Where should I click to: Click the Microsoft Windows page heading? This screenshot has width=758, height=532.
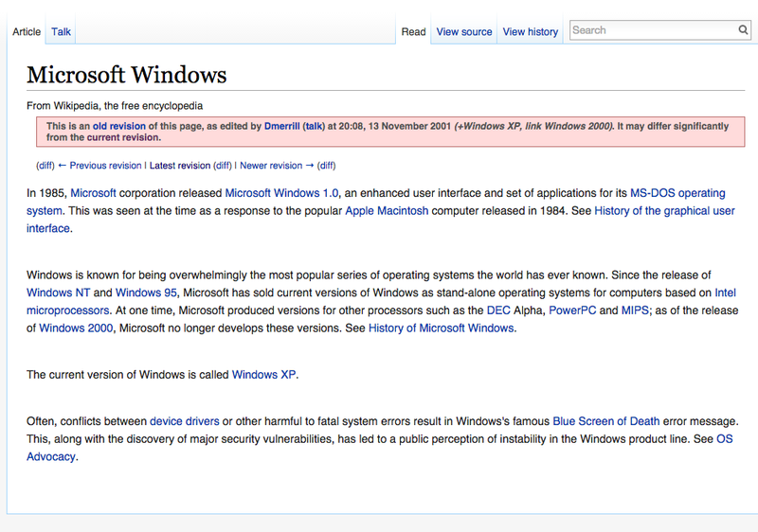point(127,75)
